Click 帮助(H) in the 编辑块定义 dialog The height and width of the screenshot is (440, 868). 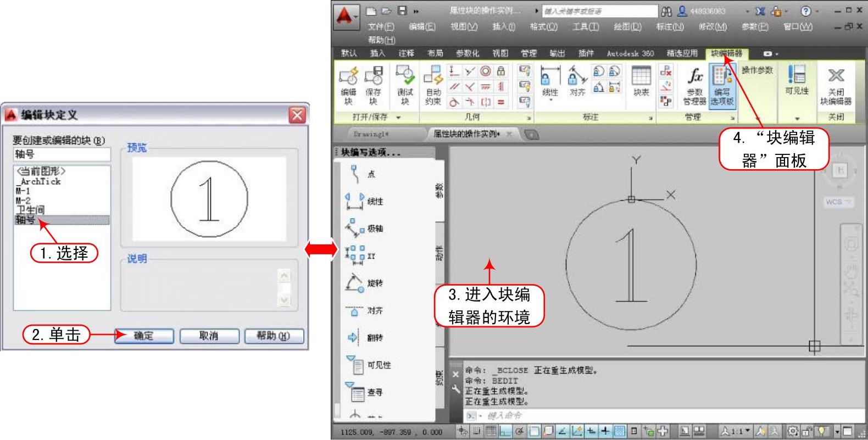[274, 336]
